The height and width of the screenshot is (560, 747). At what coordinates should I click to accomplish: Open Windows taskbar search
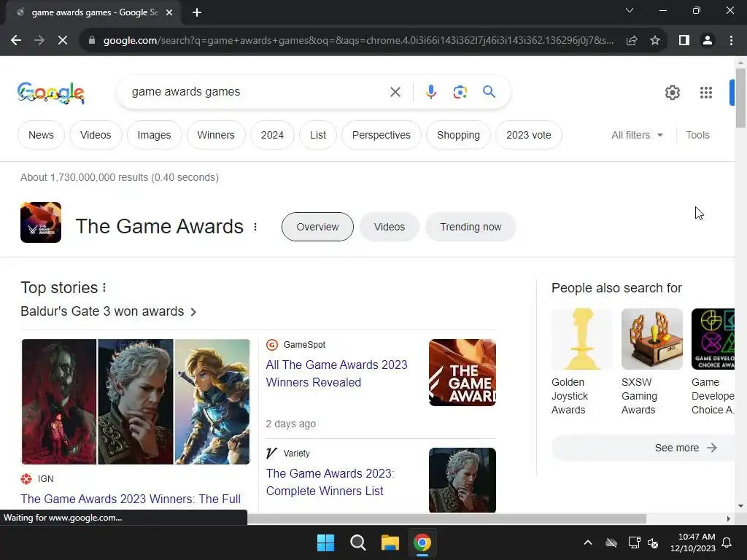357,542
